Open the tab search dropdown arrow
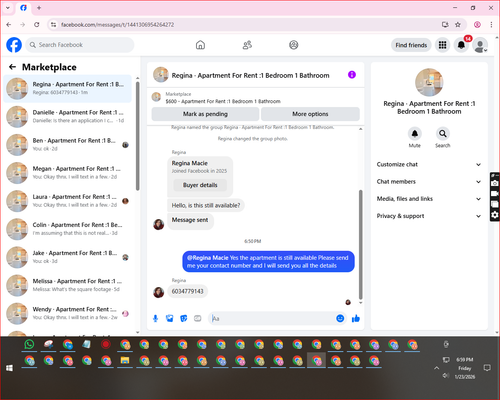 click(x=8, y=8)
